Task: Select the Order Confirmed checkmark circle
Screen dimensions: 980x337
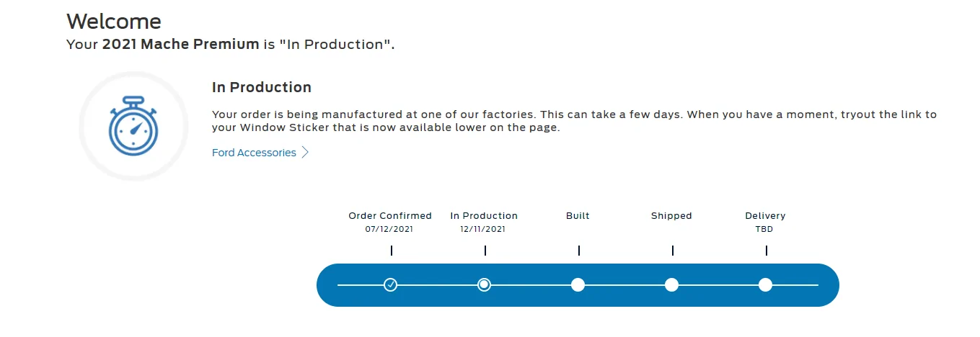Action: coord(390,284)
